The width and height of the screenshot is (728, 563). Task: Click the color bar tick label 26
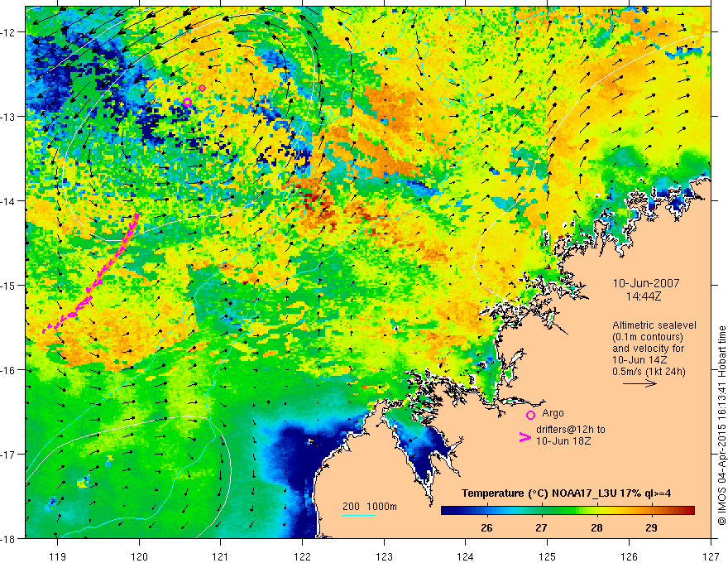point(486,528)
